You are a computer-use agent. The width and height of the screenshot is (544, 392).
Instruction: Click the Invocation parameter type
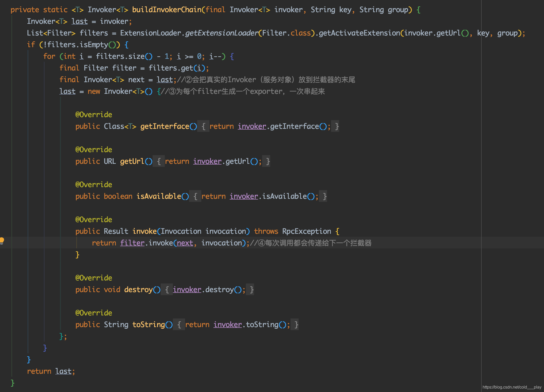pos(181,231)
